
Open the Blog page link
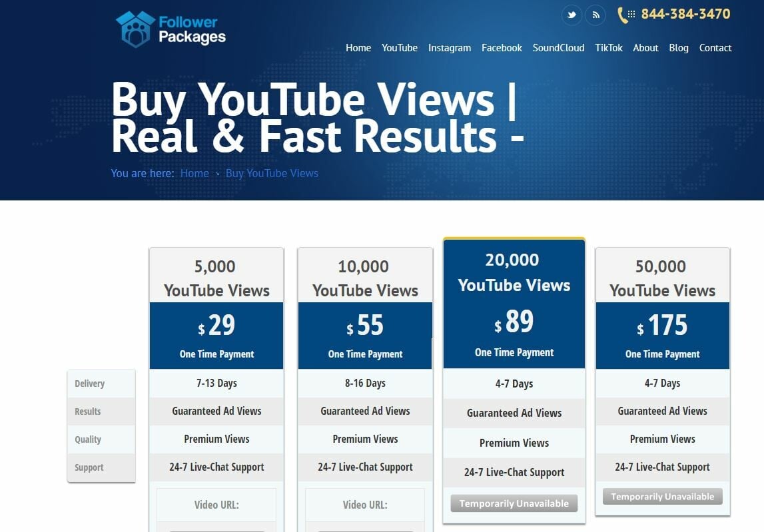tap(679, 48)
